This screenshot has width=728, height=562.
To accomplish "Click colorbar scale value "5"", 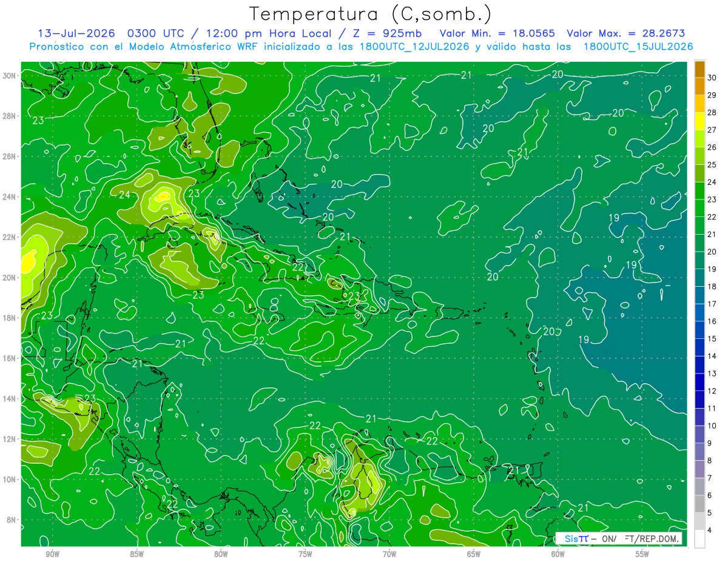I will point(710,513).
